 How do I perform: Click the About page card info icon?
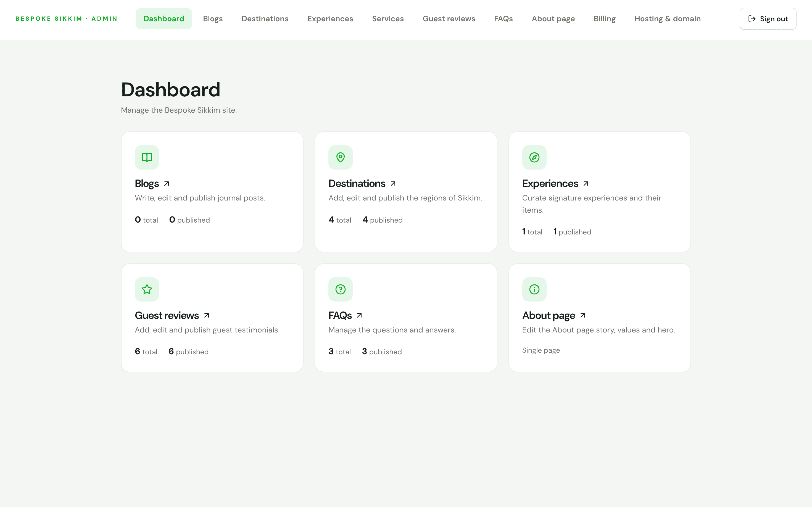(x=534, y=289)
